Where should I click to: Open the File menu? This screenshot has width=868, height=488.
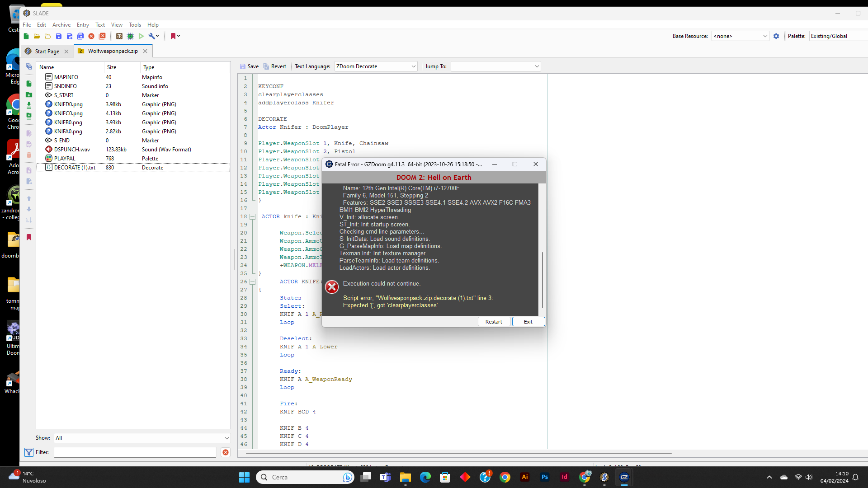(x=27, y=25)
